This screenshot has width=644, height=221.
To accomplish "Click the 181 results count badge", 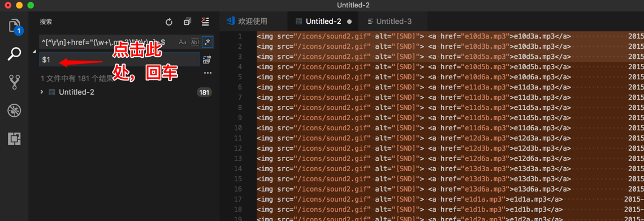I will [204, 92].
